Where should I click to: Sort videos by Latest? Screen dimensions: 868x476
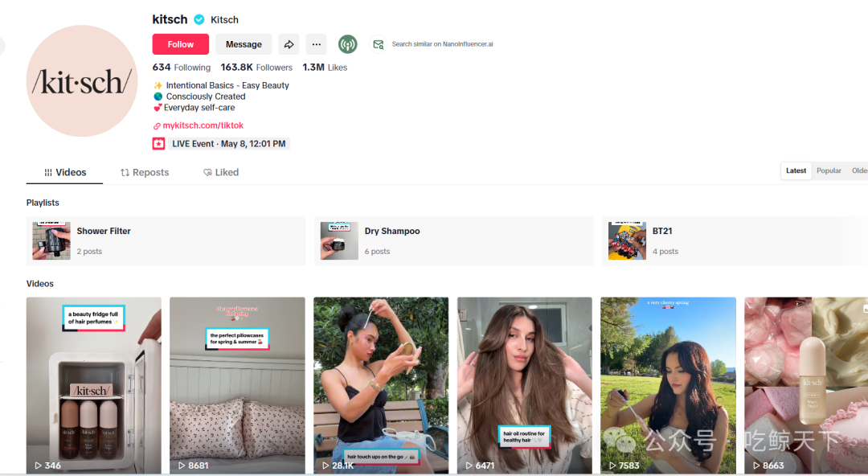pos(796,170)
